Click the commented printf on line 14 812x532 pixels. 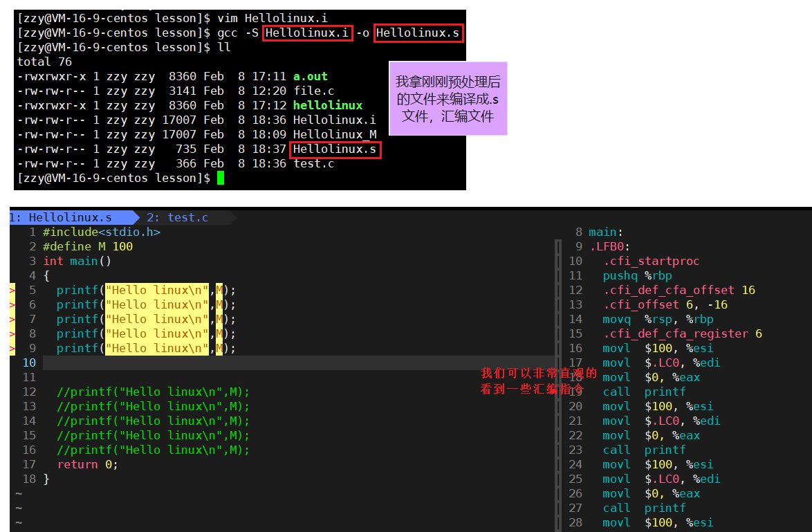[x=153, y=421]
